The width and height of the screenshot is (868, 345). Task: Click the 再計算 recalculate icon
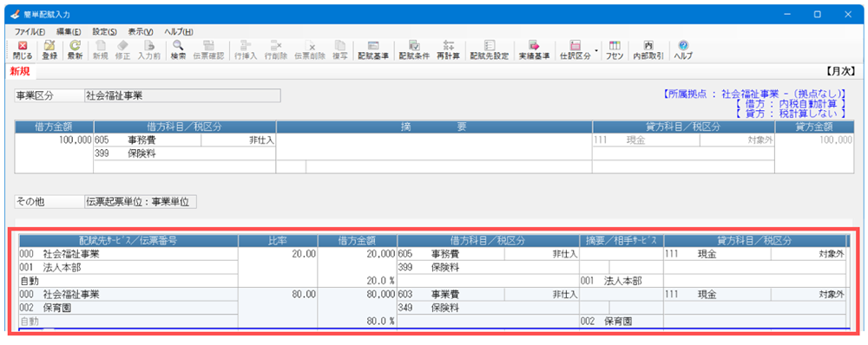[x=449, y=49]
